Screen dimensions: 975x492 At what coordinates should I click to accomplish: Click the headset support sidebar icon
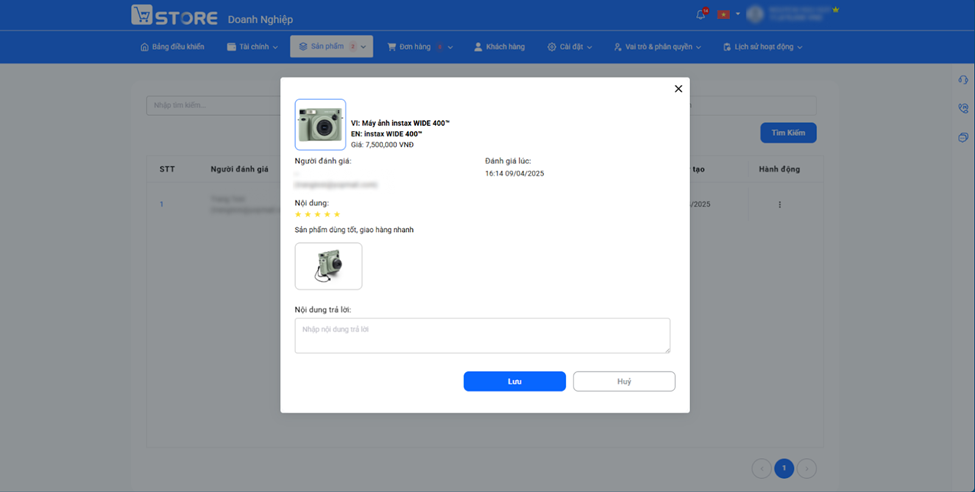pos(963,80)
